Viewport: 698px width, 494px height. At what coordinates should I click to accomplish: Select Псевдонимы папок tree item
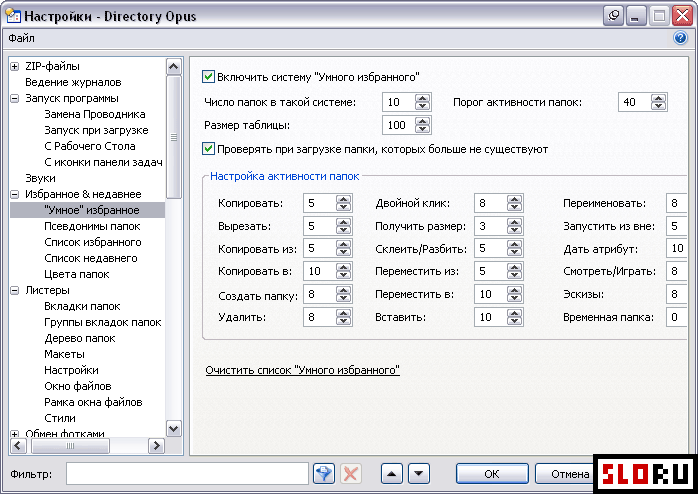click(92, 227)
